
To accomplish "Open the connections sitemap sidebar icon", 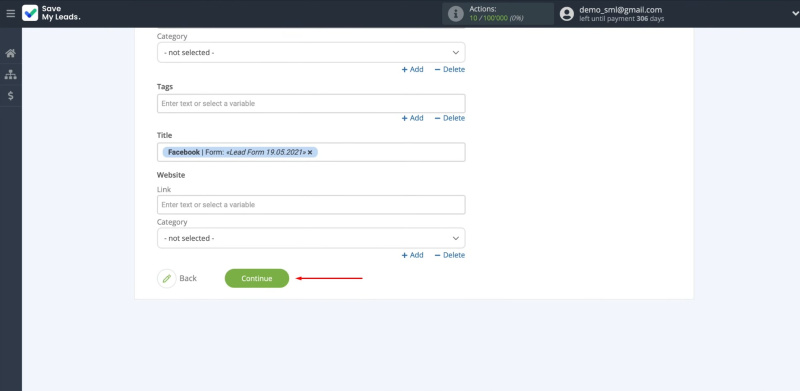I will pyautogui.click(x=11, y=75).
